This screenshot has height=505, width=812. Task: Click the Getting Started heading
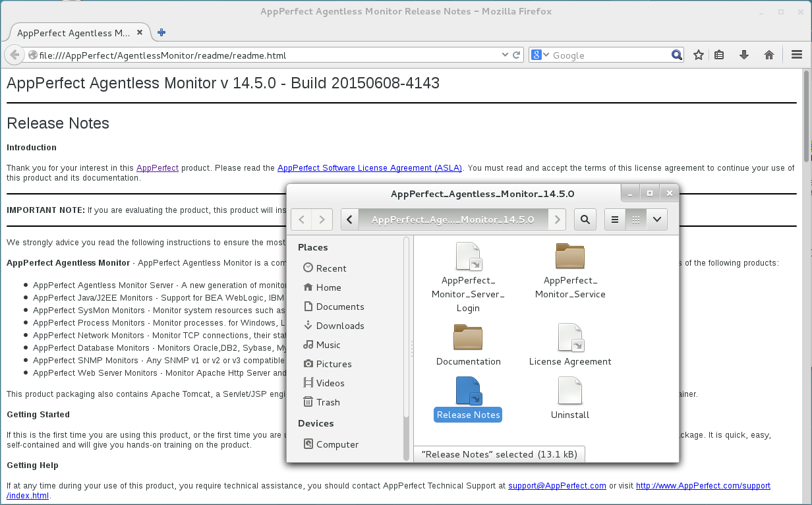tap(38, 415)
